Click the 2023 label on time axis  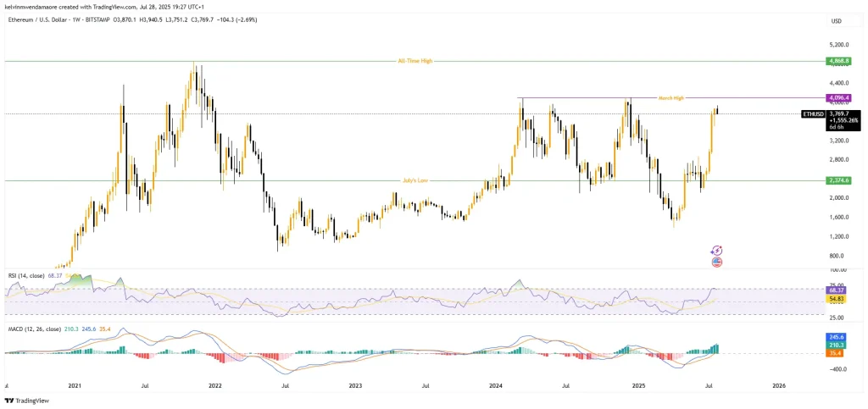click(356, 384)
